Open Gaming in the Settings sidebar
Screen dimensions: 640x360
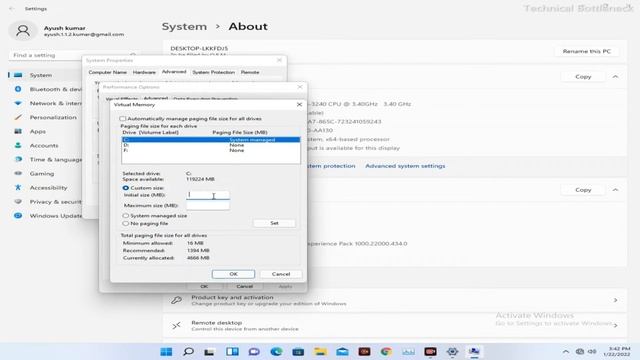[45, 173]
